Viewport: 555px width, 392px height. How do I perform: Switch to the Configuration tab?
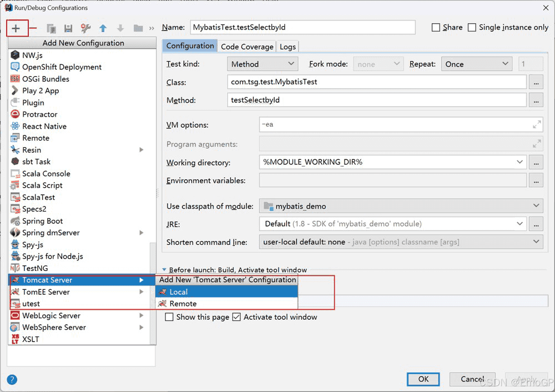point(190,46)
